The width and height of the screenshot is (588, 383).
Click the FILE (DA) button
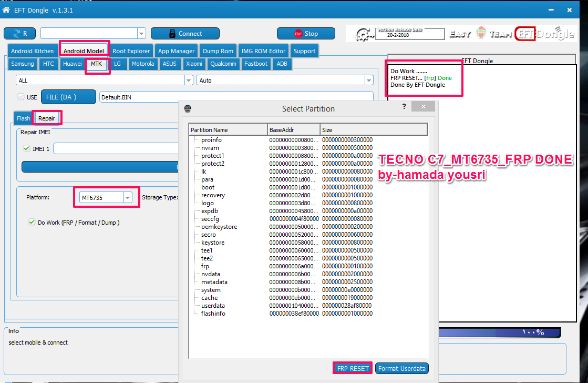[69, 97]
